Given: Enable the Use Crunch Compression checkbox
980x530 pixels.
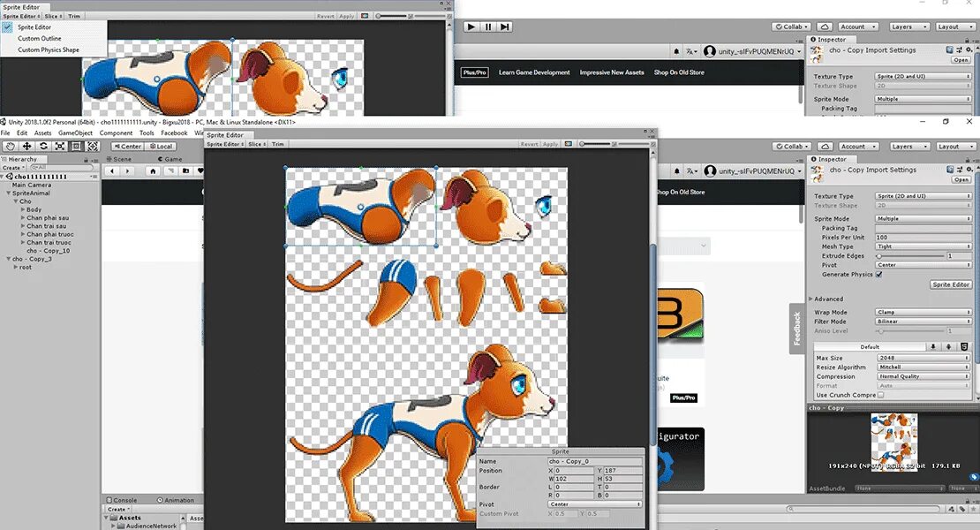Looking at the screenshot, I should tap(880, 395).
